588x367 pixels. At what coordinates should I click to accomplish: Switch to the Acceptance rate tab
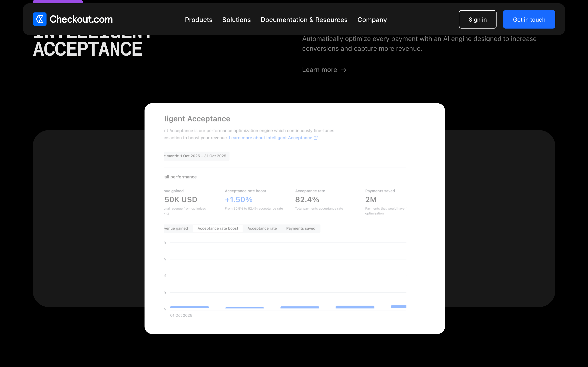(262, 228)
